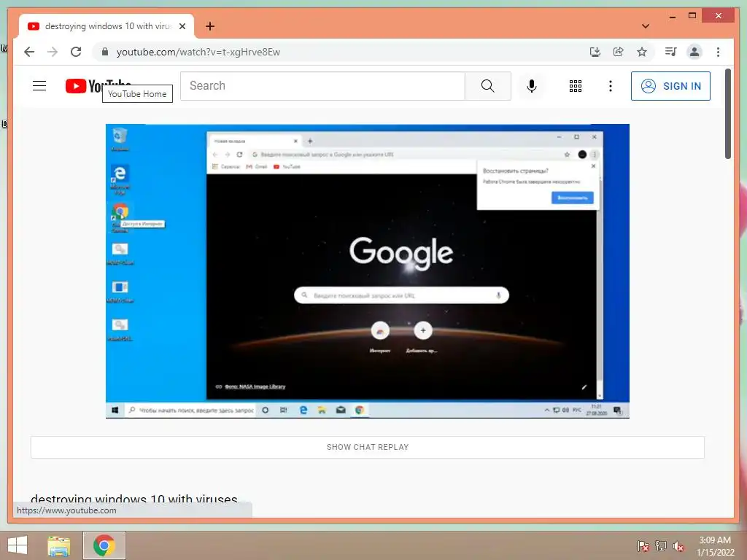Open YouTube hamburger guide menu
The height and width of the screenshot is (560, 747).
click(39, 86)
